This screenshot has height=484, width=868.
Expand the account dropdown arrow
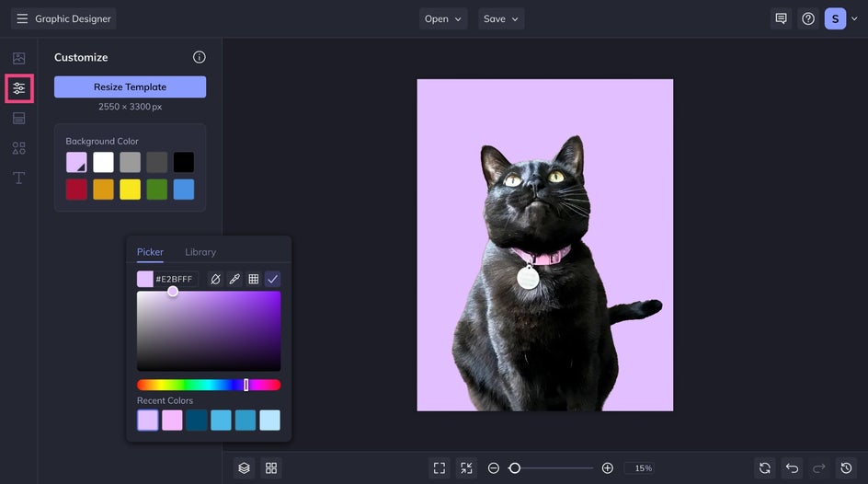pos(855,18)
